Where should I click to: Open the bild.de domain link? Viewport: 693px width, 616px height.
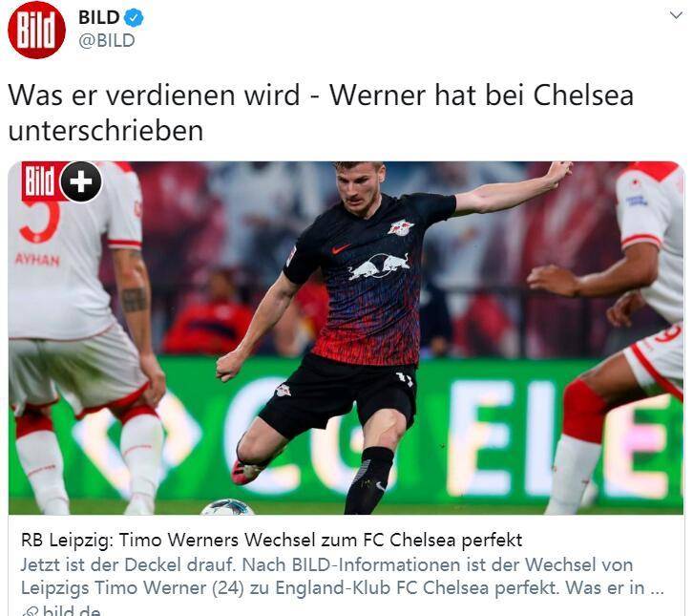point(72,611)
